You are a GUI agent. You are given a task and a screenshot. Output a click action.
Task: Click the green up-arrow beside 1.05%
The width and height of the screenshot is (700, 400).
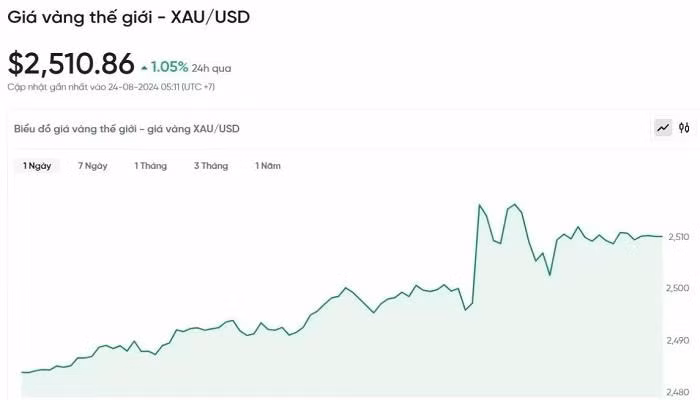[x=145, y=68]
